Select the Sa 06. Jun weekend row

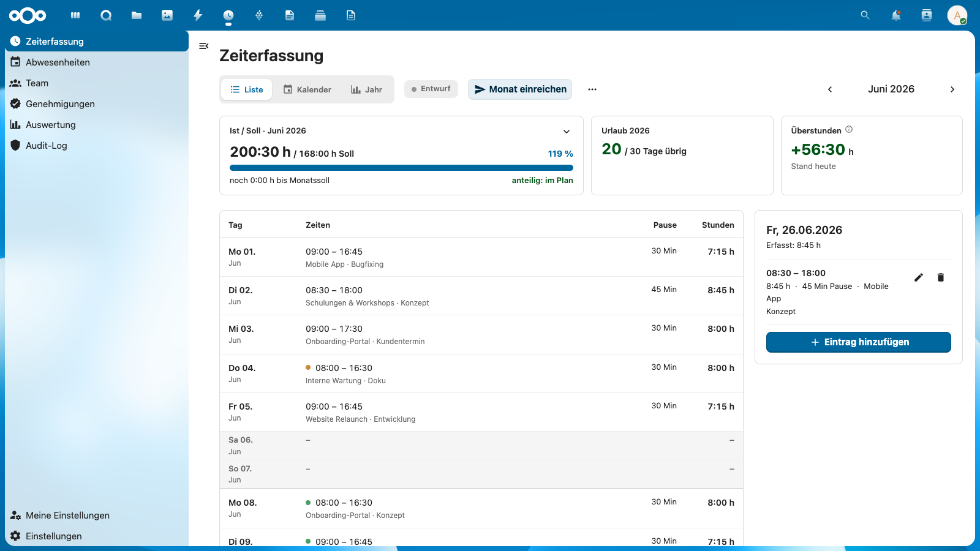coord(481,446)
